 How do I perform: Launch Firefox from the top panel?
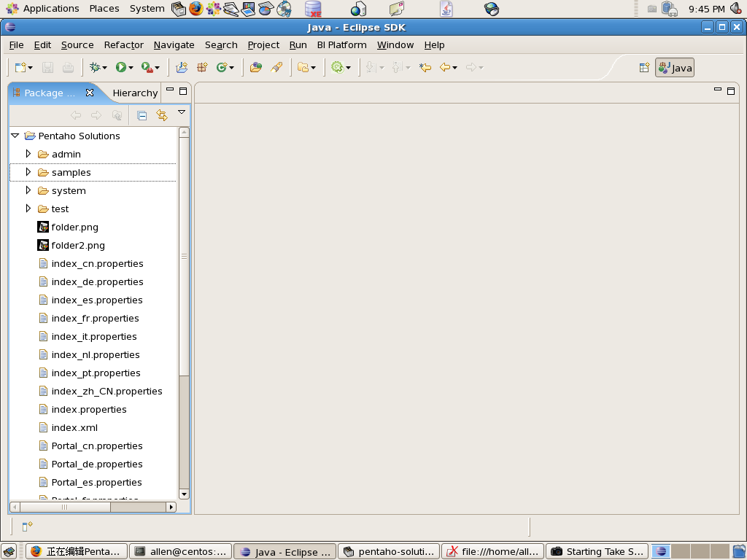(x=196, y=9)
